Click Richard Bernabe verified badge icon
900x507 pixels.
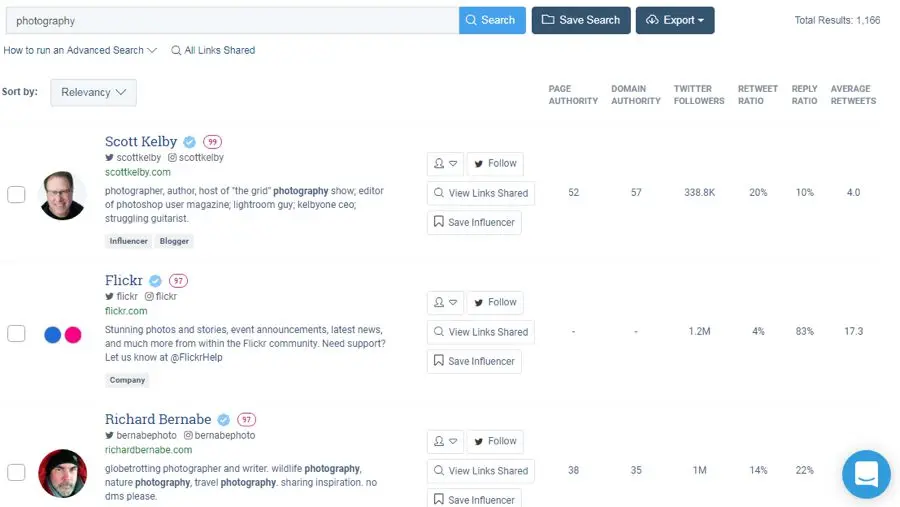pos(224,420)
